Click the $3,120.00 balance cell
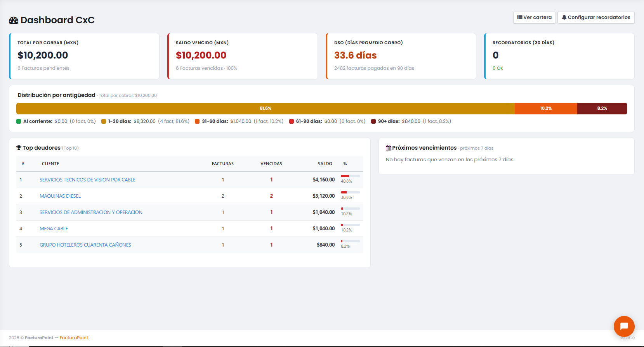The image size is (644, 347). point(324,196)
